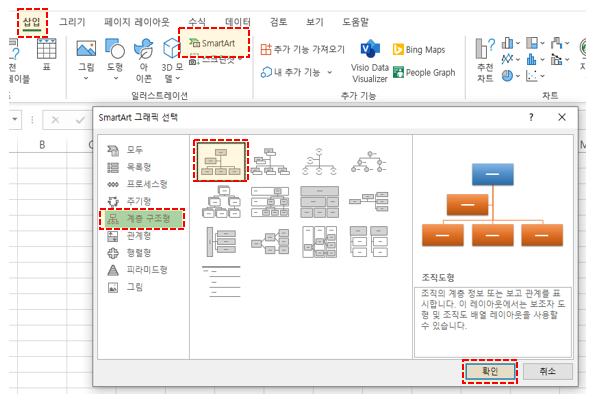Choose the name and title org chart layout
Viewport: 596px width, 398px height.
270,161
